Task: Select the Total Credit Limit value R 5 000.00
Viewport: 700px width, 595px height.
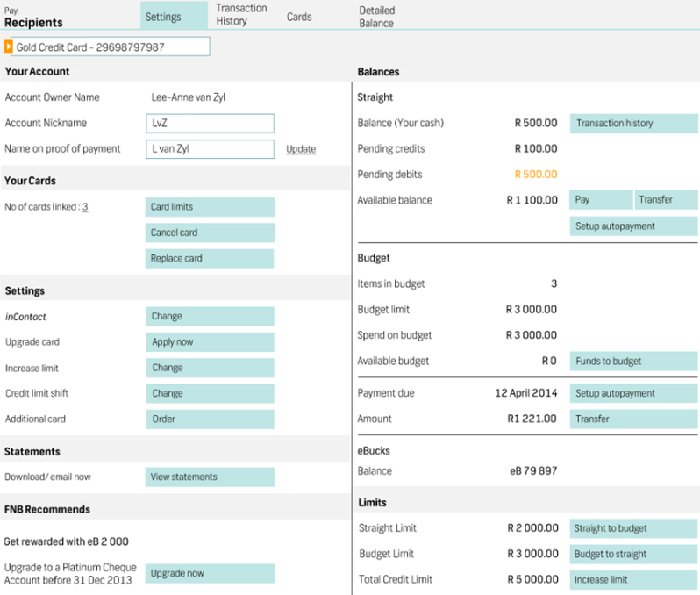Action: point(533,579)
